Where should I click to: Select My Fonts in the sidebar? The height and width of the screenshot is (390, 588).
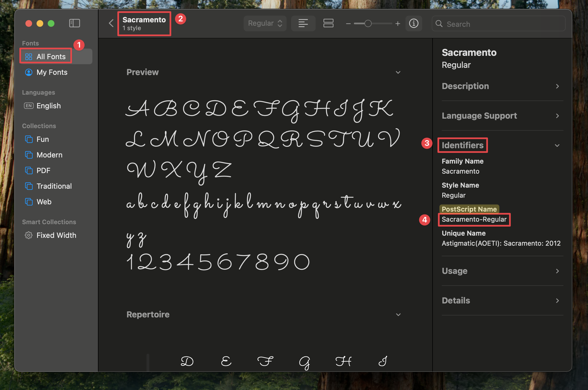52,72
